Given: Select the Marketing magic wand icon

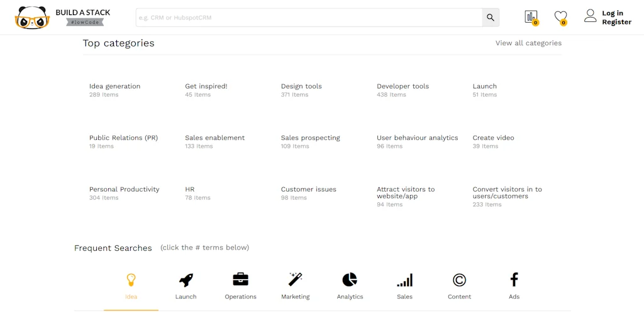Looking at the screenshot, I should click(296, 279).
